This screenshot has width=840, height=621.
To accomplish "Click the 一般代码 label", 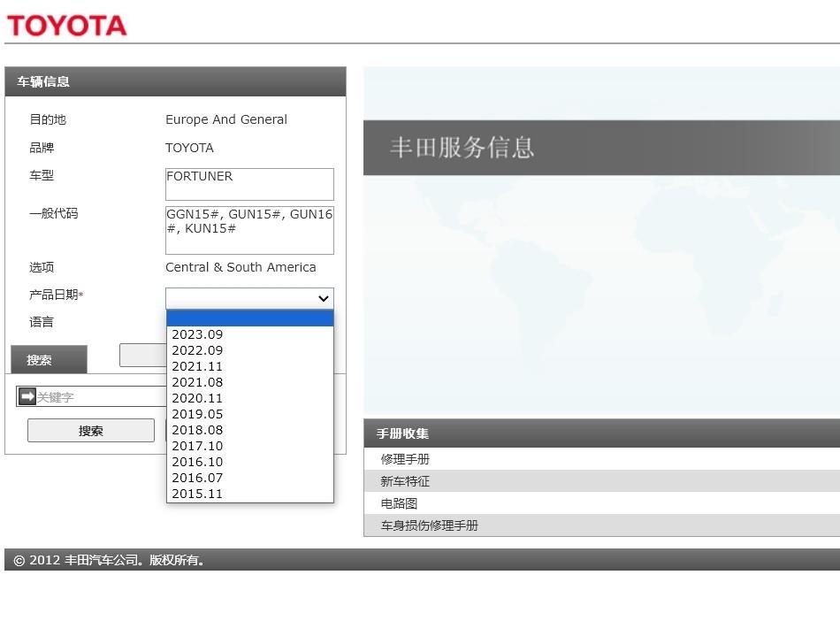I will tap(54, 213).
